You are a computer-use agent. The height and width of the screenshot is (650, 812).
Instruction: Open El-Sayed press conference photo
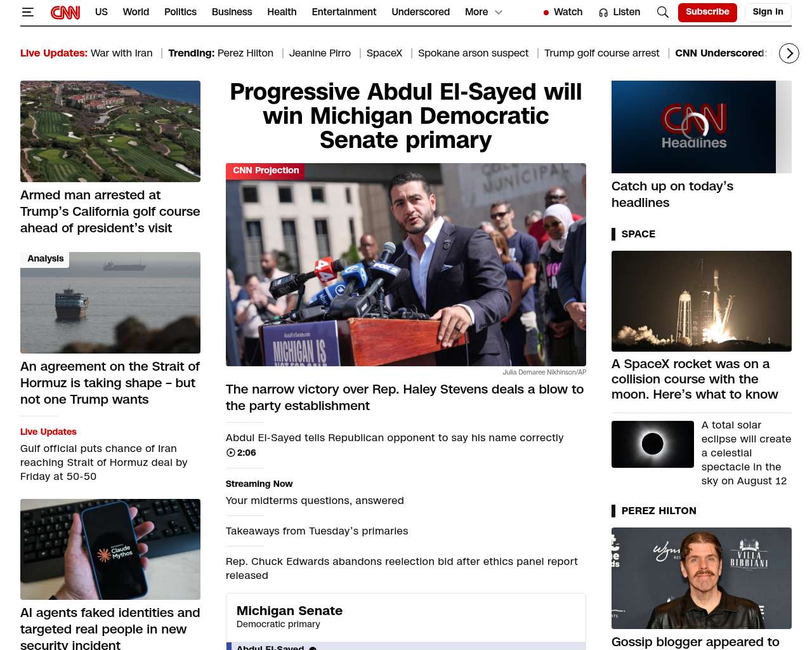click(406, 265)
